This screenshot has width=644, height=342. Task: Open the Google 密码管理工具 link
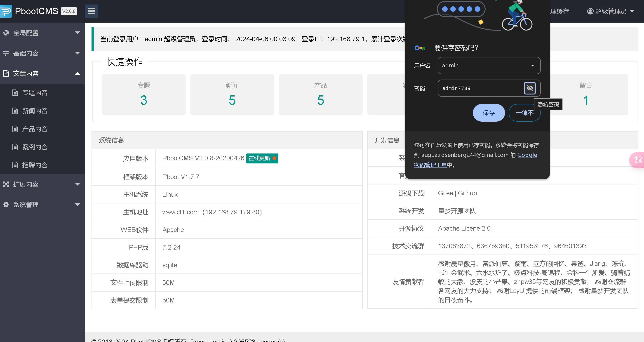pyautogui.click(x=430, y=165)
